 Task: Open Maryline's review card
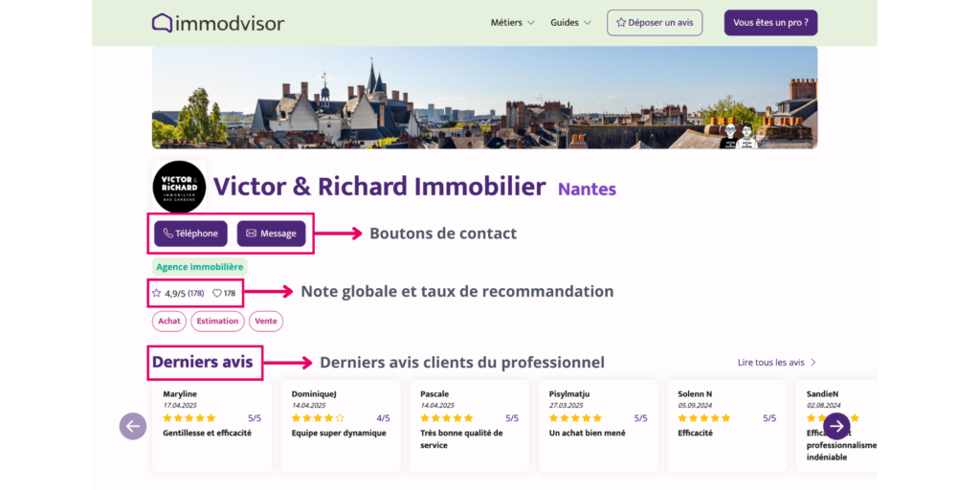(212, 426)
